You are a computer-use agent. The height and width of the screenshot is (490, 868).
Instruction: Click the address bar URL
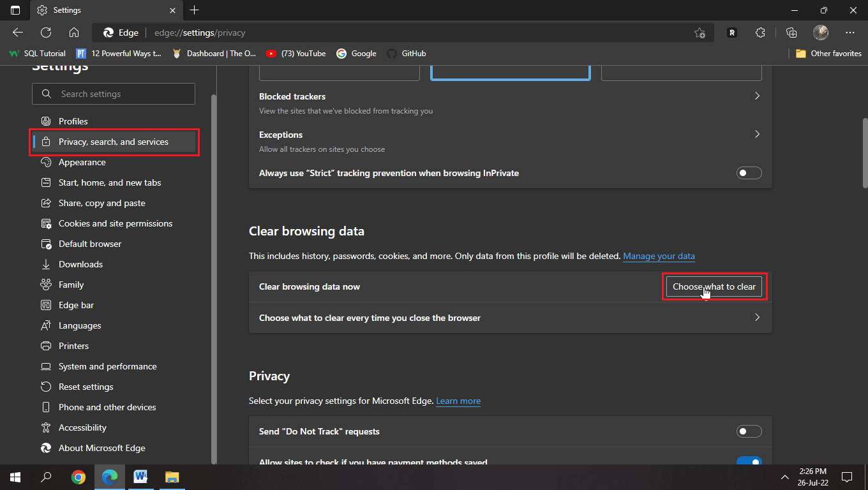[x=200, y=33]
